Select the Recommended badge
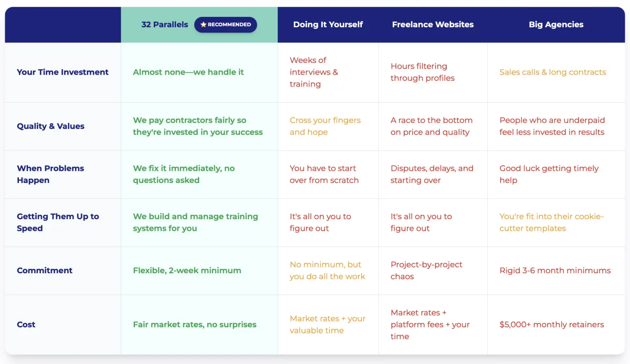Viewport: 630px width, 364px height. tap(226, 25)
